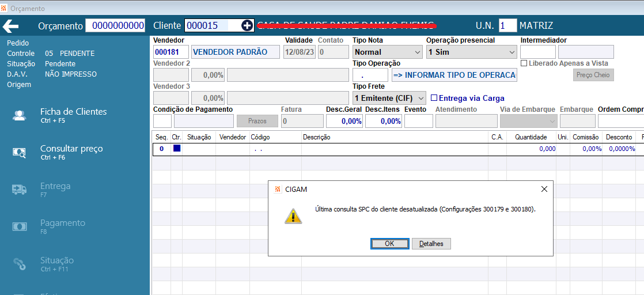Click the Prazos button
The image size is (644, 295).
(257, 121)
